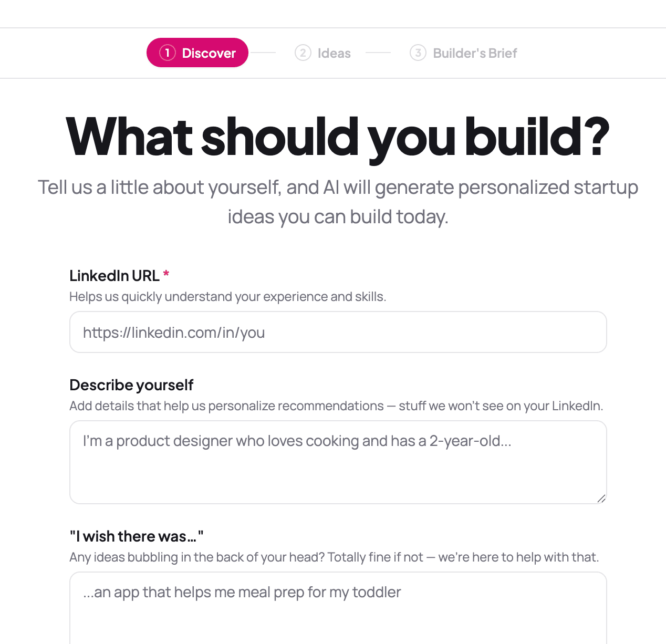The height and width of the screenshot is (644, 666).
Task: Click the red required asterisk after LinkedIn URL
Action: (x=166, y=275)
